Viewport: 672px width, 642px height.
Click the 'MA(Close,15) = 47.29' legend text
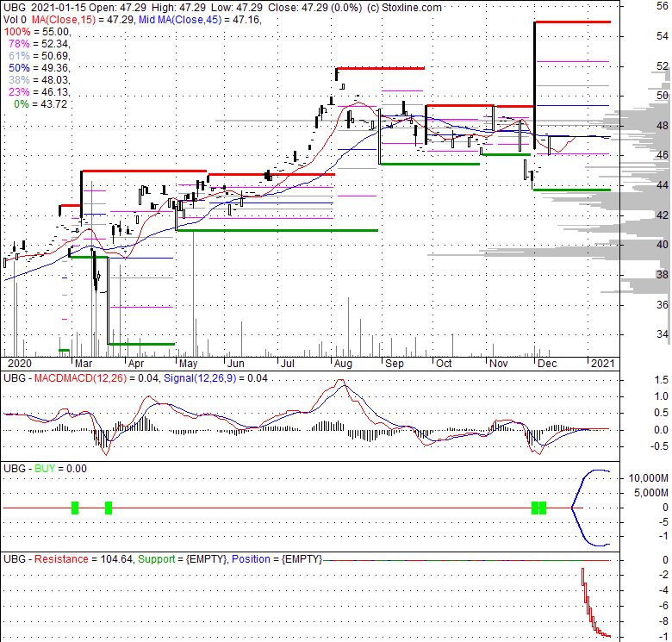coord(82,20)
